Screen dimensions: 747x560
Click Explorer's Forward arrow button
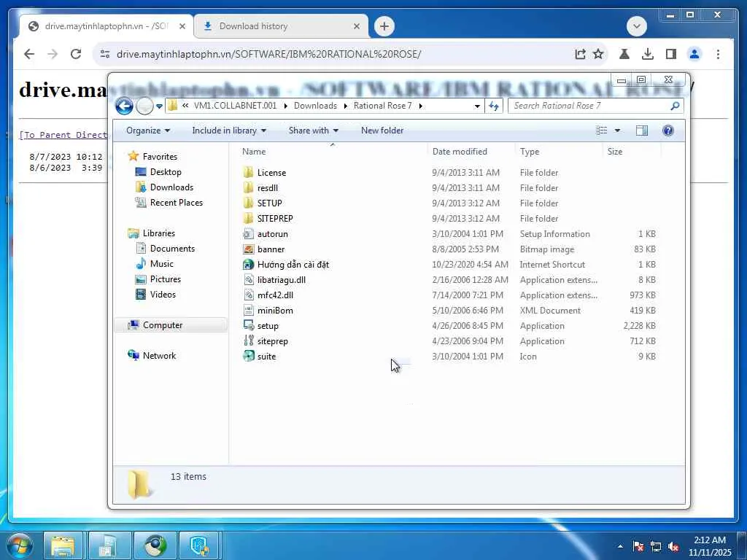coord(144,106)
